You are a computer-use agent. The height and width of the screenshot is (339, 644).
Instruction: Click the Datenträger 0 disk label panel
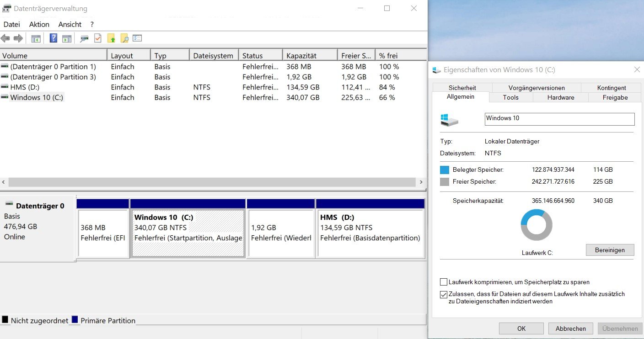[x=38, y=228]
